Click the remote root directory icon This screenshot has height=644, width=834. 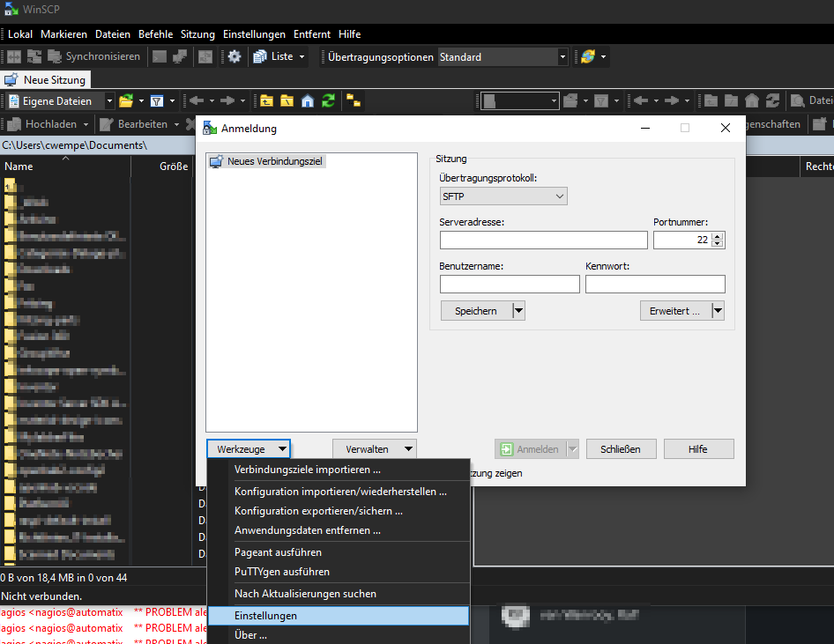tap(732, 101)
